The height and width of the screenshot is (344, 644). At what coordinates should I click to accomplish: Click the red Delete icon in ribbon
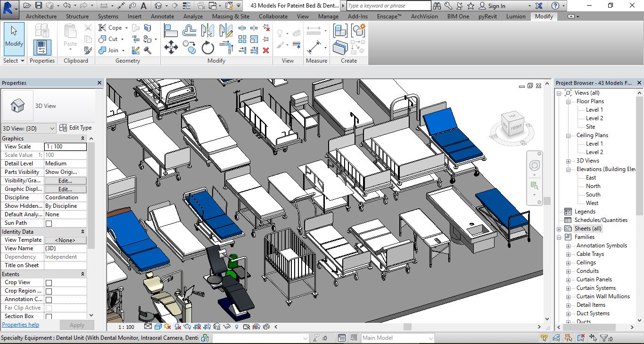(266, 50)
